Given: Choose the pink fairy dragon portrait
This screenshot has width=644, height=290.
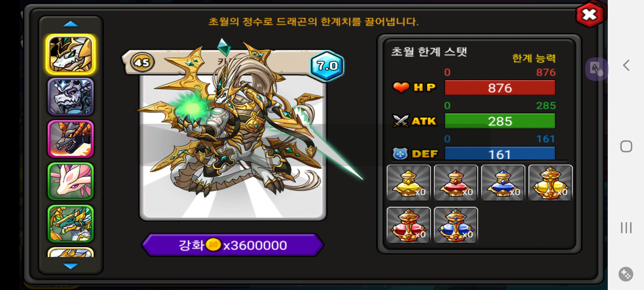Looking at the screenshot, I should (x=71, y=181).
